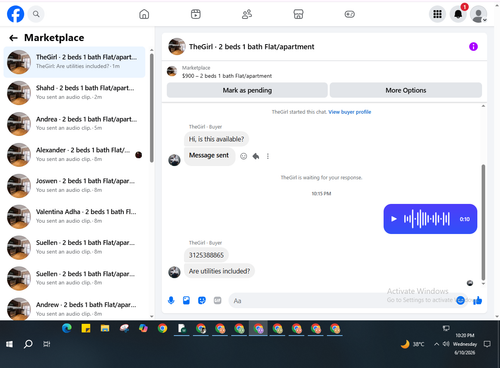The image size is (500, 368).
Task: Open Sticky Notes from the taskbar
Action: pyautogui.click(x=86, y=329)
